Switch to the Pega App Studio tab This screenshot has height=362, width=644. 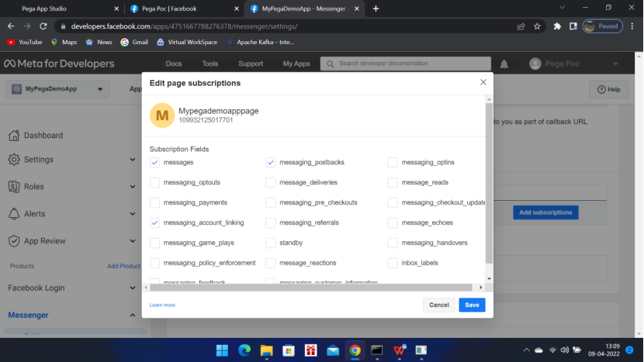61,9
